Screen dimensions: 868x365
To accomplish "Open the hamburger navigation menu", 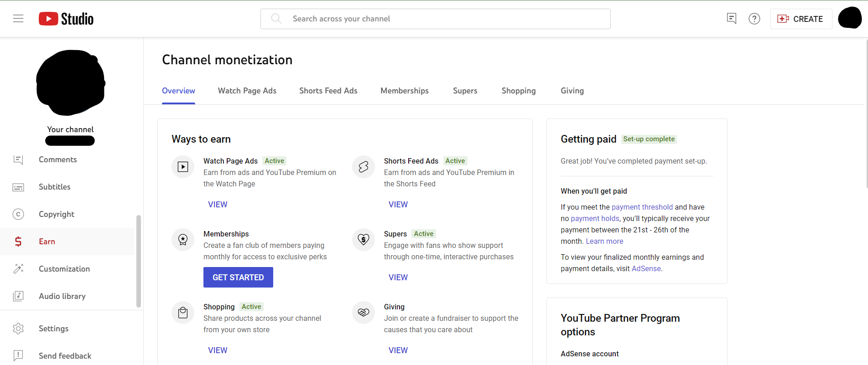I will coord(18,19).
